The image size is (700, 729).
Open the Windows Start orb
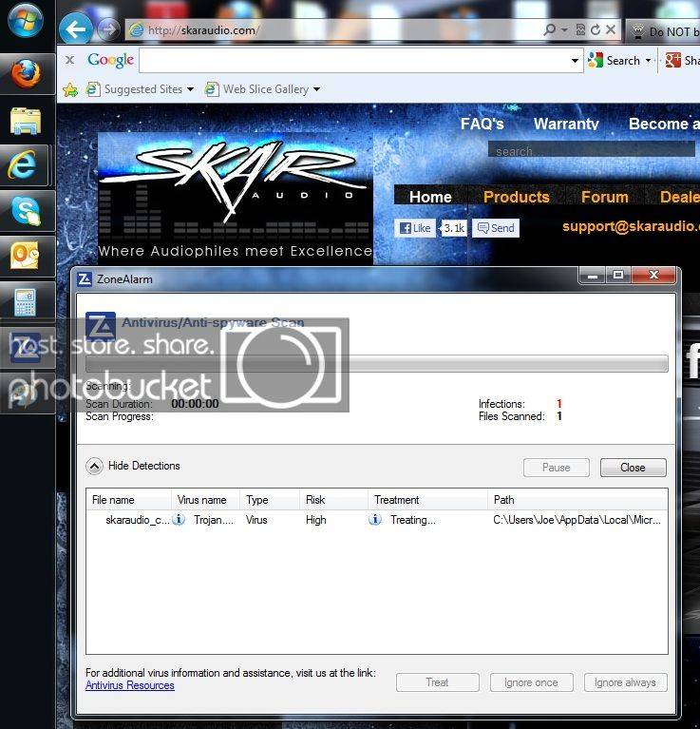point(25,20)
